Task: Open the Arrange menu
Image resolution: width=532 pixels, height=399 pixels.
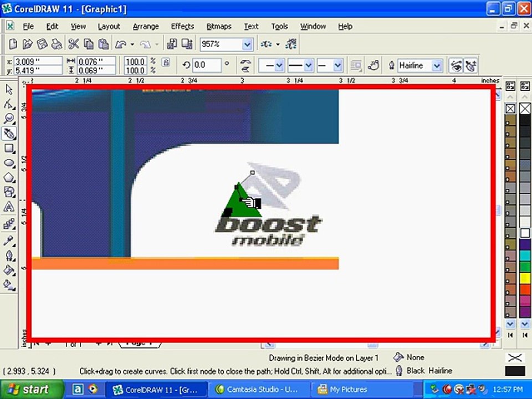Action: (x=146, y=27)
